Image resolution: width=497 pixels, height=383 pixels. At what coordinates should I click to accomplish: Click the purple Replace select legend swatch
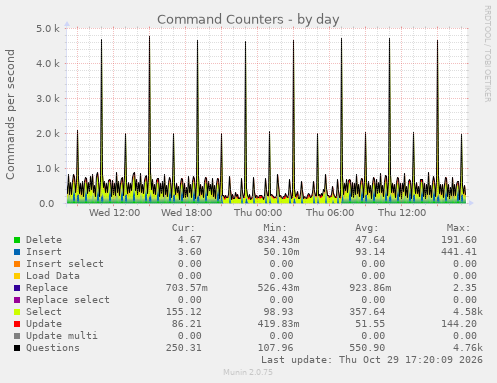(x=17, y=300)
